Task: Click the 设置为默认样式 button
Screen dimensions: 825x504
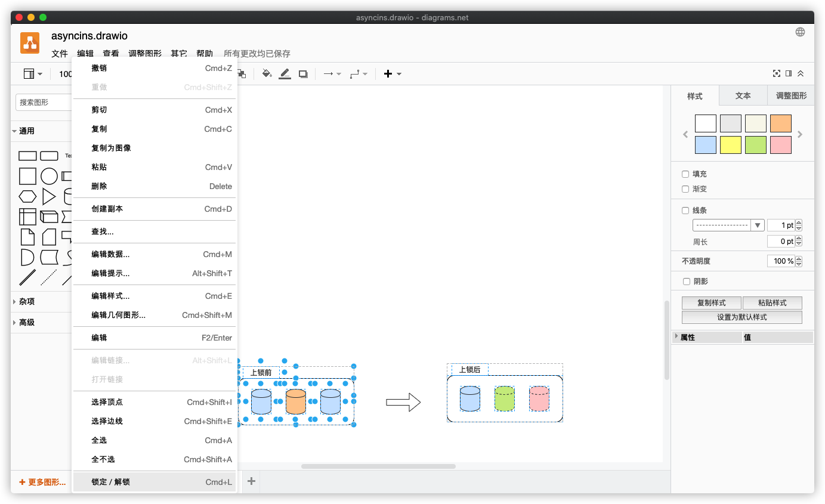Action: (x=741, y=317)
